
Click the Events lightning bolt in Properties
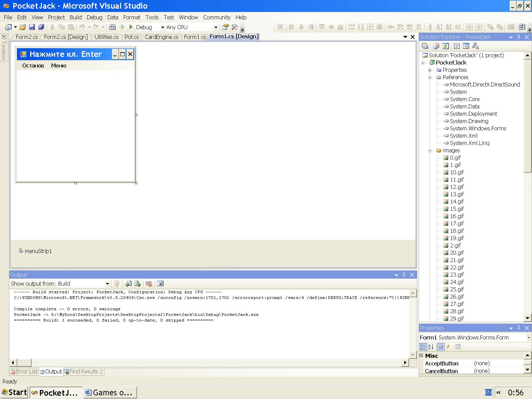pos(448,347)
